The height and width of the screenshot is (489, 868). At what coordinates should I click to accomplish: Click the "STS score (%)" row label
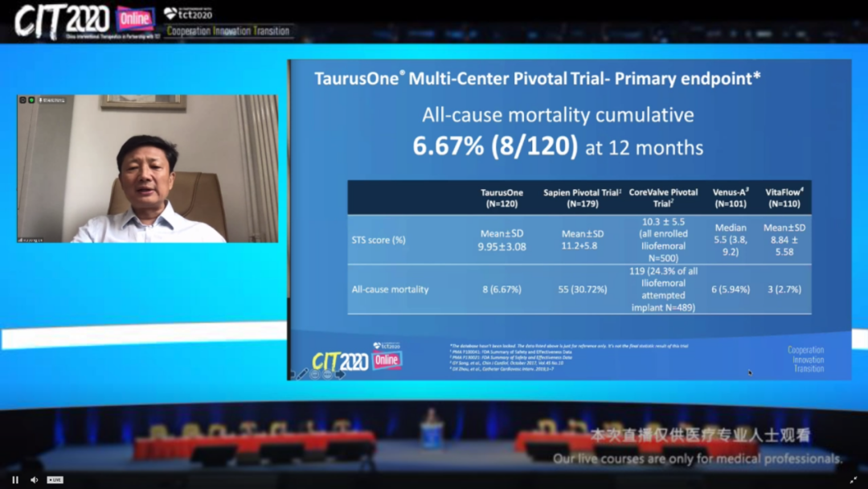tap(379, 240)
